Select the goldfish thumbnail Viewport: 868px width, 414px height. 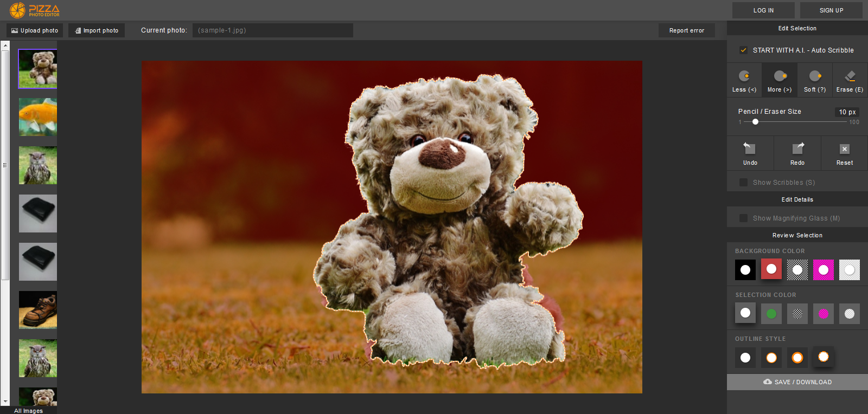pos(38,117)
